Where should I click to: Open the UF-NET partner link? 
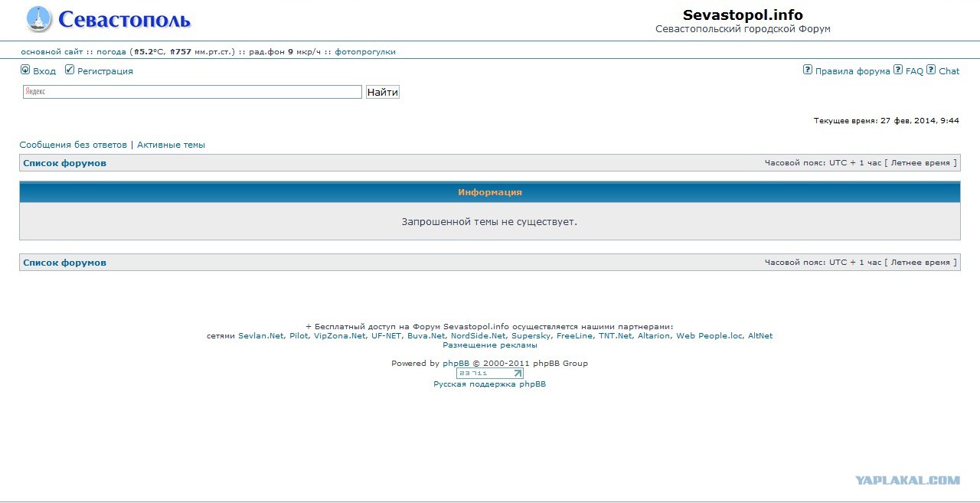[x=387, y=336]
